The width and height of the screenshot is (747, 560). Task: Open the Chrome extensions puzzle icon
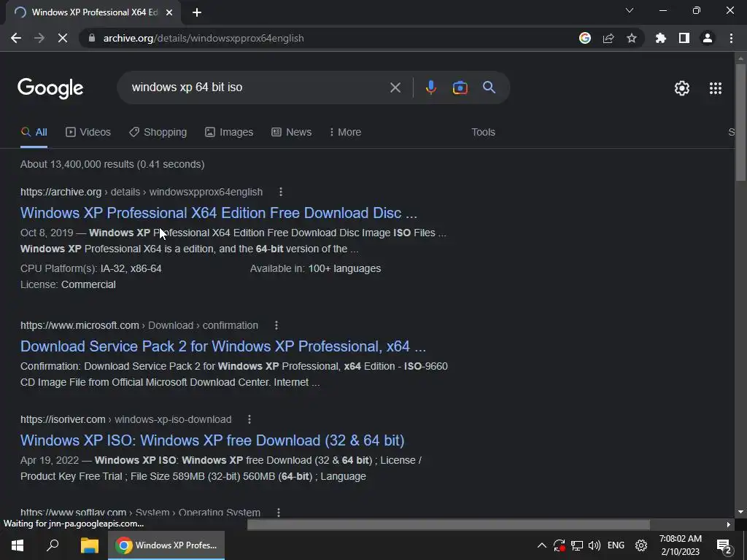coord(661,38)
